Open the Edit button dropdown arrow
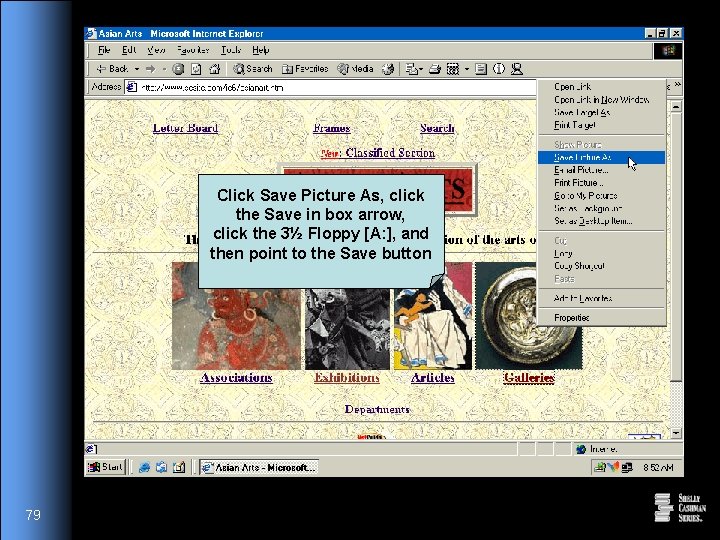 pos(467,69)
